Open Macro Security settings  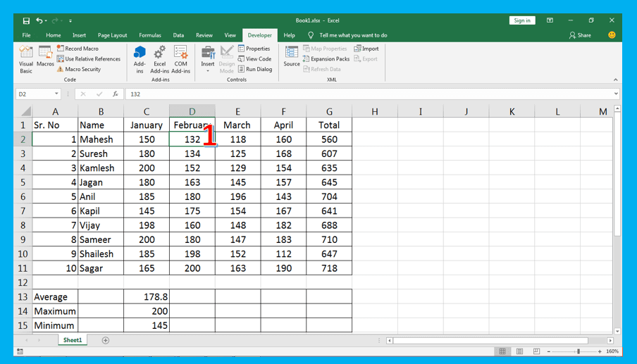[x=79, y=70]
